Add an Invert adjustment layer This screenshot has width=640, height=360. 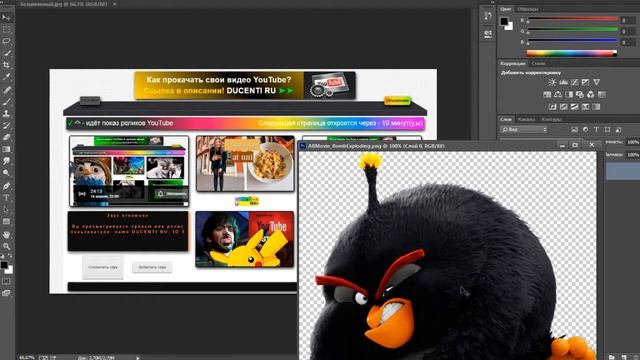(553, 107)
